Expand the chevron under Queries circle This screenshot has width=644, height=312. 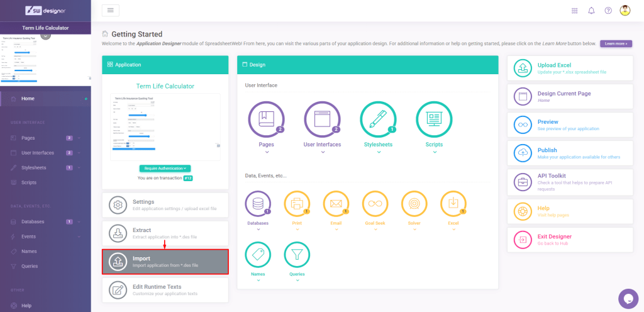tap(297, 281)
